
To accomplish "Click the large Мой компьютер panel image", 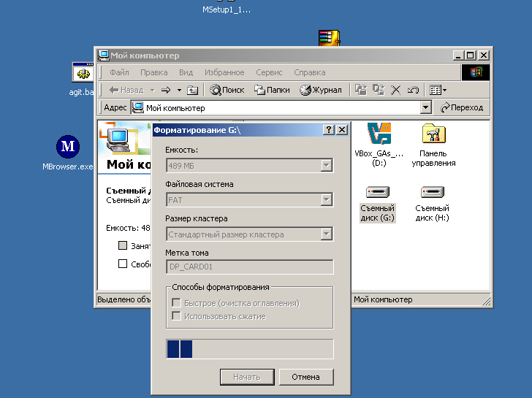I will tap(124, 138).
